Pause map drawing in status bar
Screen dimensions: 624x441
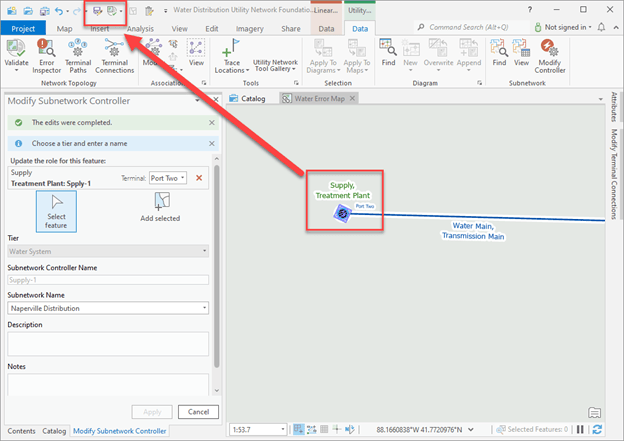(580, 429)
